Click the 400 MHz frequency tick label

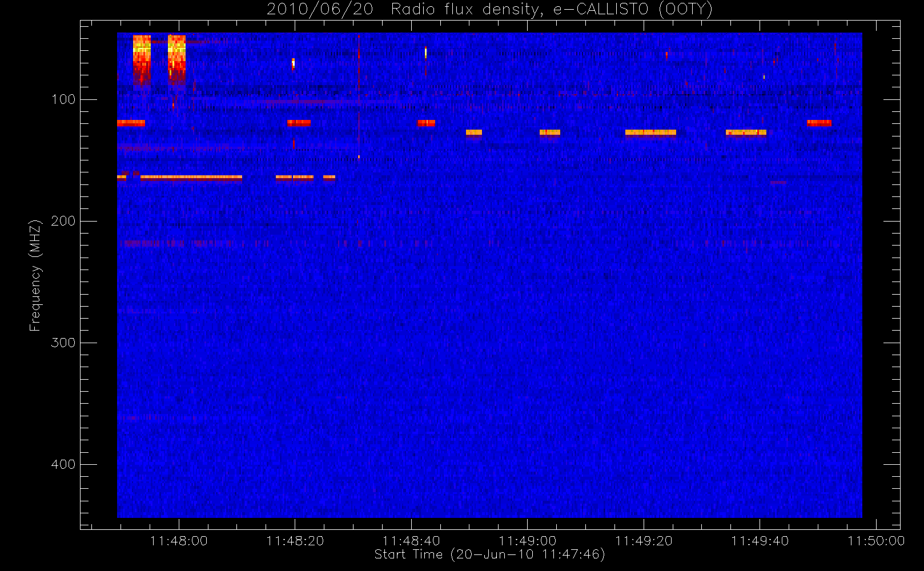[63, 464]
